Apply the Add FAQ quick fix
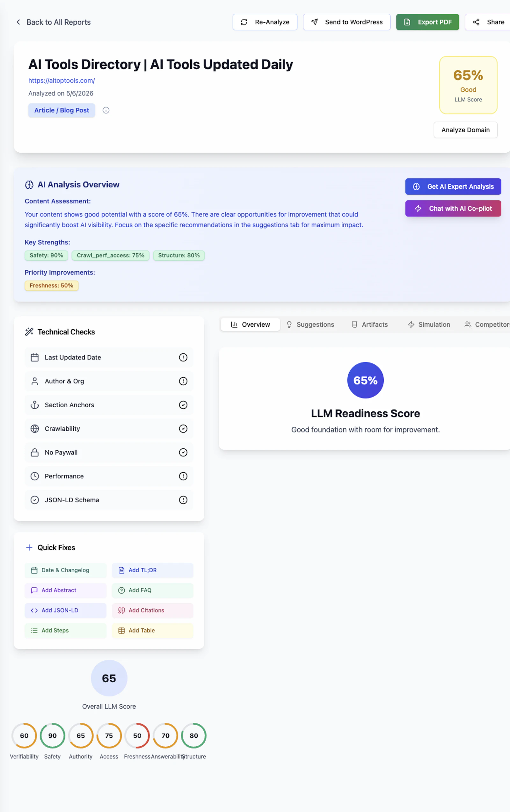Screen dimensions: 510x812 [152, 590]
